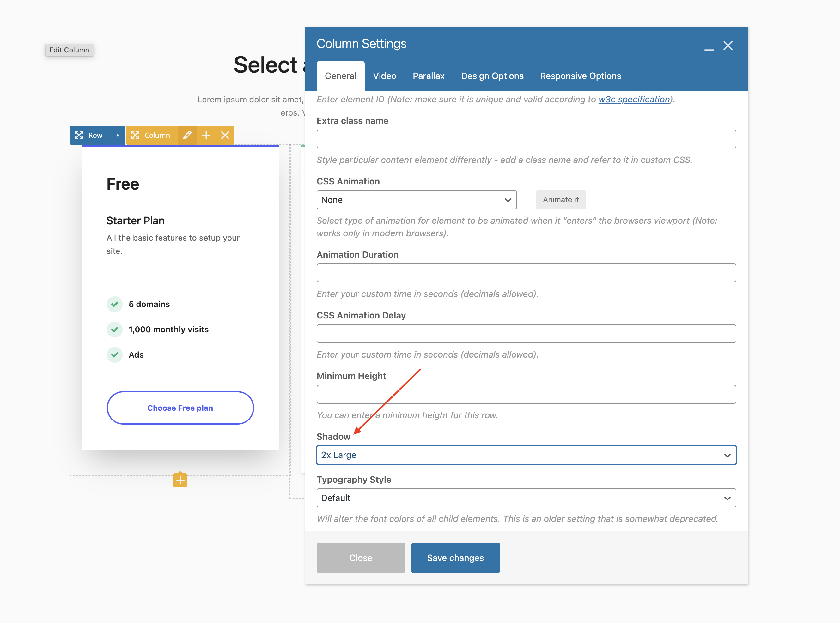This screenshot has height=623, width=840.
Task: Switch to the Responsive Options tab
Action: tap(580, 76)
